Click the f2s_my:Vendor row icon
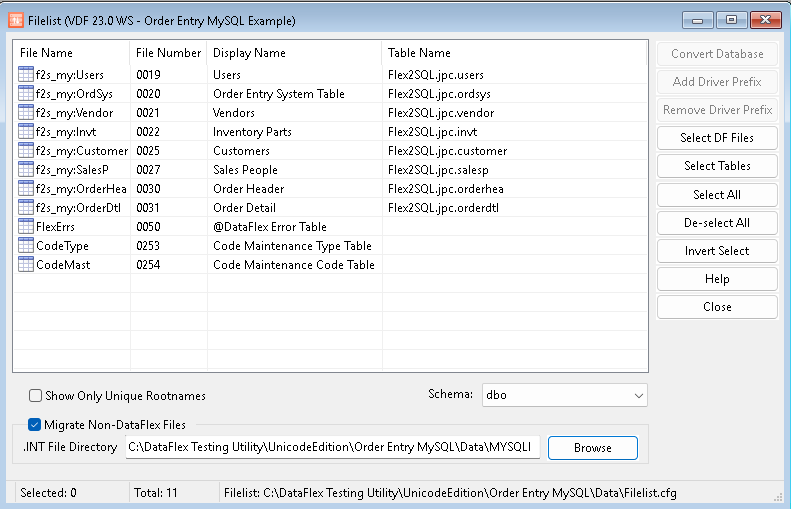 (26, 113)
